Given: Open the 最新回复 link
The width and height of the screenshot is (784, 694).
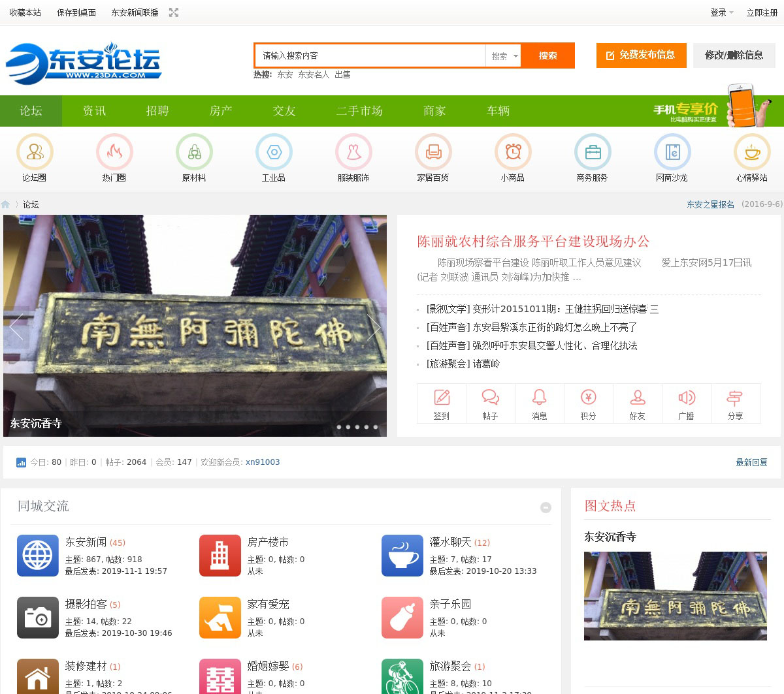Looking at the screenshot, I should (751, 462).
